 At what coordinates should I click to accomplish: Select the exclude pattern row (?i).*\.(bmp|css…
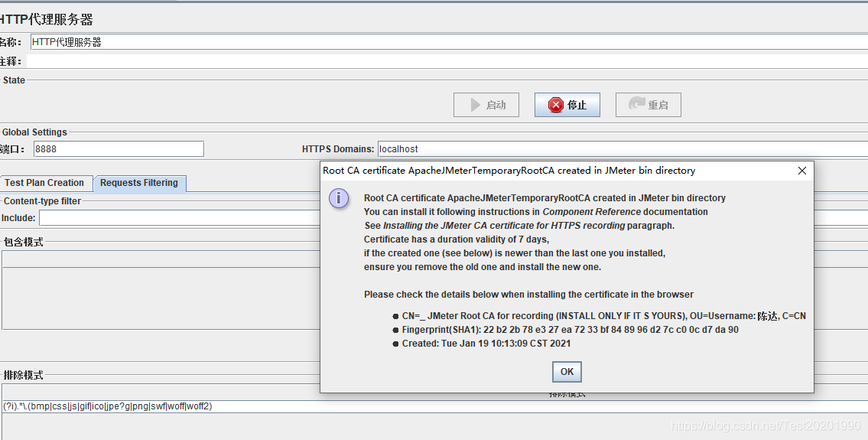tap(434, 406)
